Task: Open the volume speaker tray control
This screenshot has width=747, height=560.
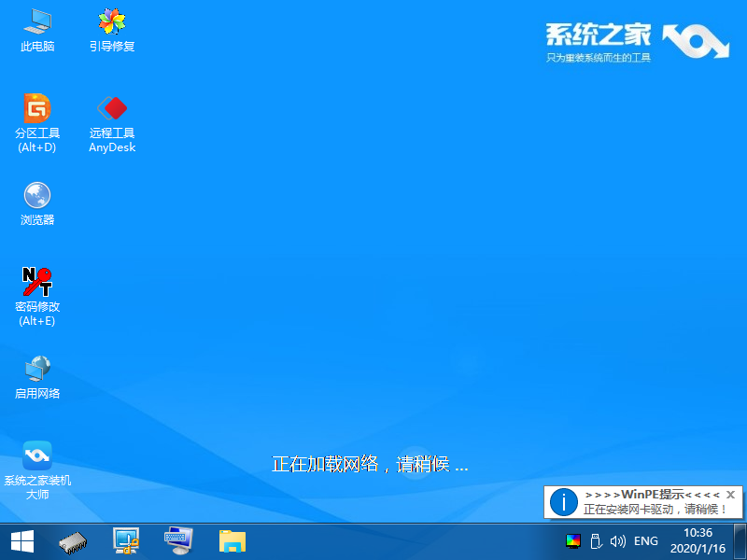Action: [617, 541]
